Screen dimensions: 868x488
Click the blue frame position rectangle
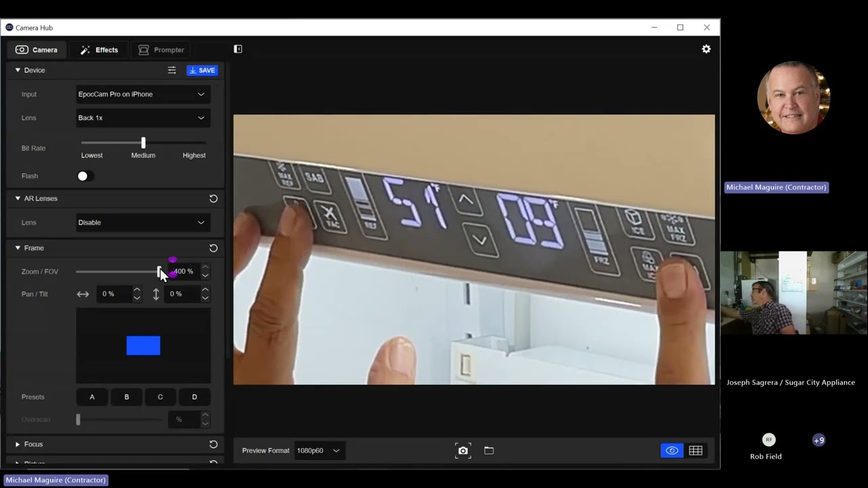(x=143, y=346)
